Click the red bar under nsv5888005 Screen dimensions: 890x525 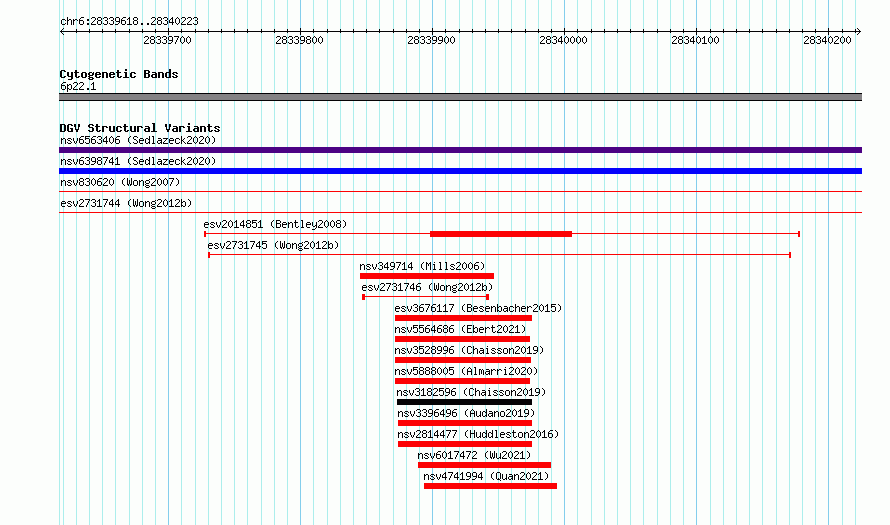(x=463, y=381)
